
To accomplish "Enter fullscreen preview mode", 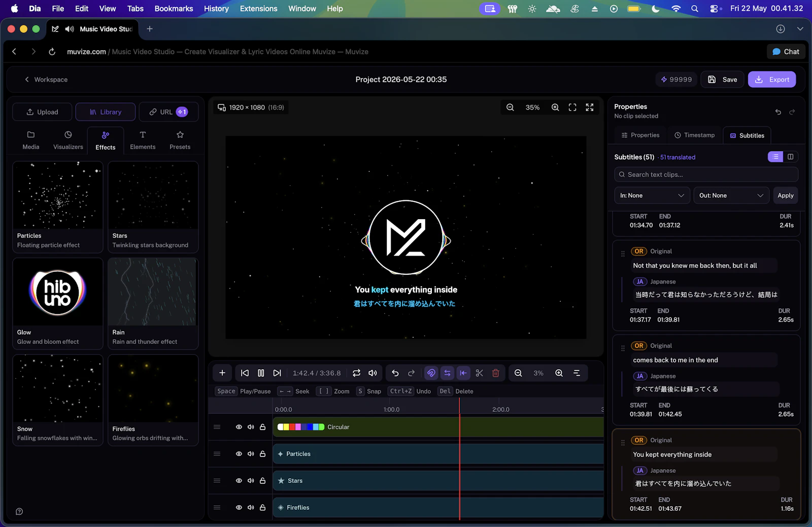I will (x=590, y=108).
